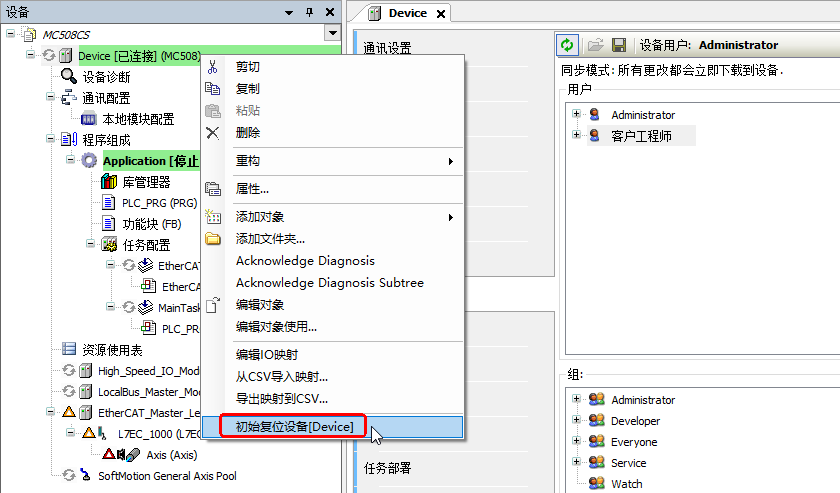Click the Administrator user avatar icon

point(594,114)
